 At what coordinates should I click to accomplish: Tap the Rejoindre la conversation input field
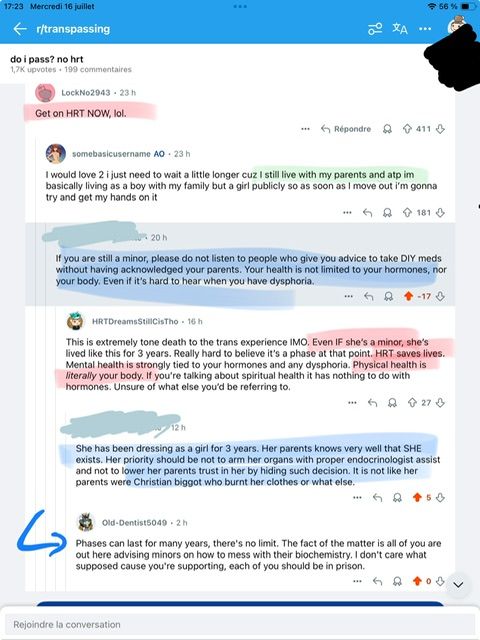click(238, 624)
